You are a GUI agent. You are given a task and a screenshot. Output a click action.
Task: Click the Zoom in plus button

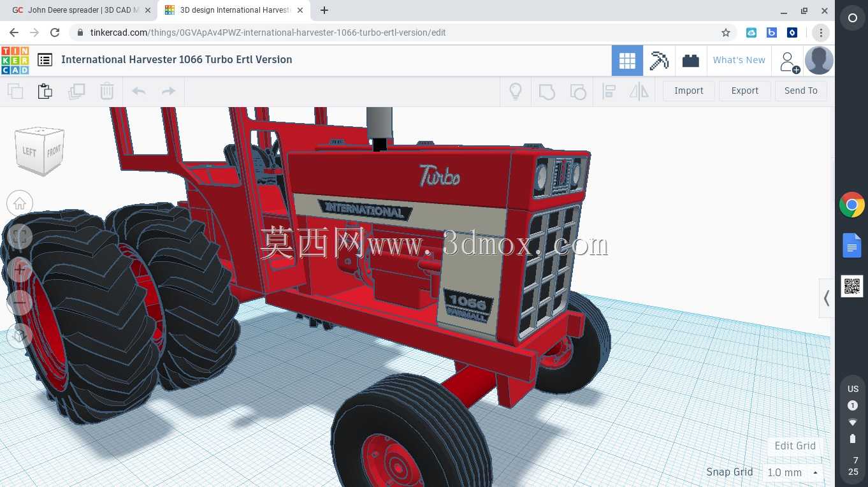(20, 270)
